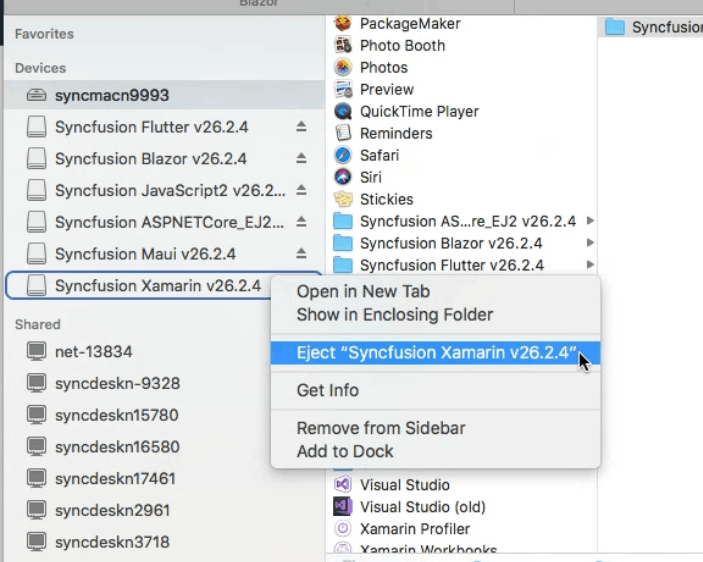This screenshot has width=703, height=562.
Task: Click the Preview app icon
Action: pyautogui.click(x=343, y=89)
